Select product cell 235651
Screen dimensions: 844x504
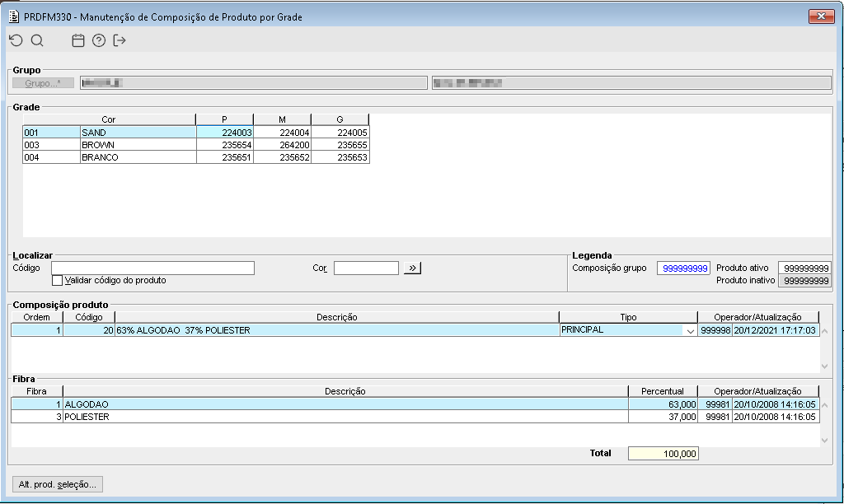[x=225, y=157]
